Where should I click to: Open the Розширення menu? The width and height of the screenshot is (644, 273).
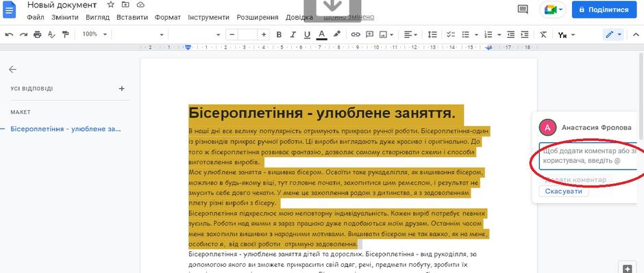[x=258, y=17]
